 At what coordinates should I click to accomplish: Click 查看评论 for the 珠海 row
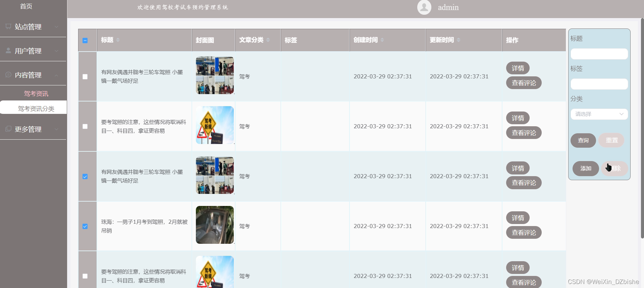tap(524, 233)
